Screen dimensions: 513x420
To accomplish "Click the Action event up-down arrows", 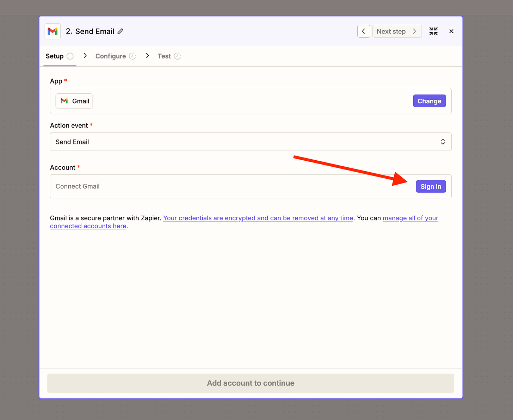I will [443, 142].
